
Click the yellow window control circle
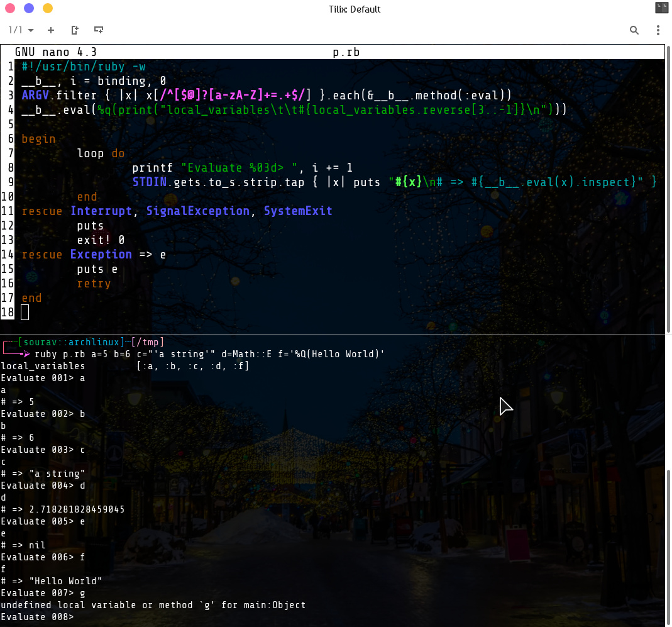point(48,9)
